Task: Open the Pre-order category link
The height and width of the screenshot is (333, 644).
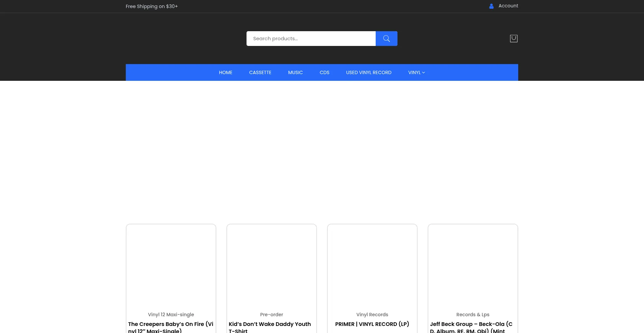Action: click(x=272, y=315)
